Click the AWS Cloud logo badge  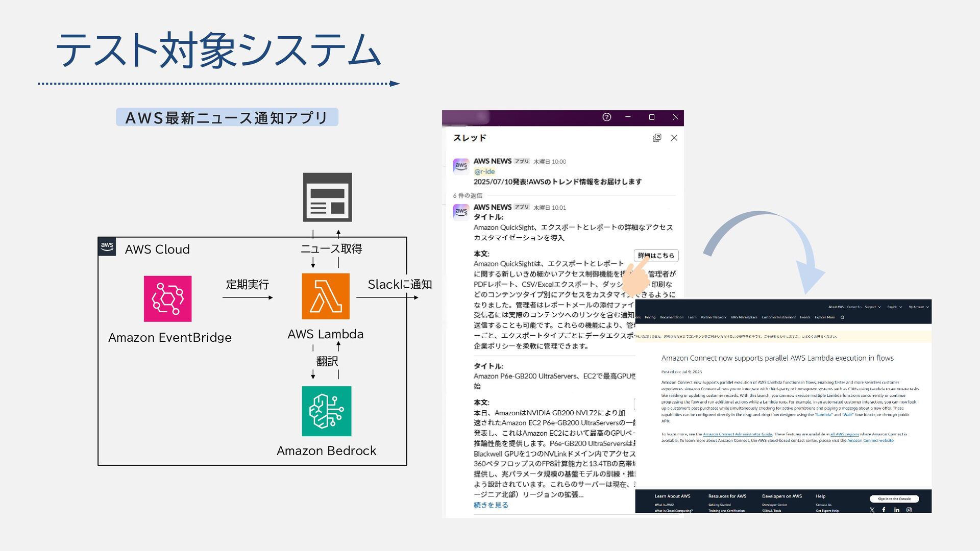(x=107, y=246)
